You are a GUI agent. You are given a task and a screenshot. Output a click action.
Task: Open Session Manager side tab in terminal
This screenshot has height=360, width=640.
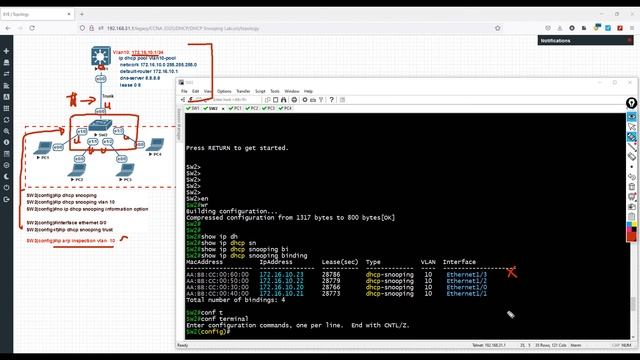(x=179, y=124)
